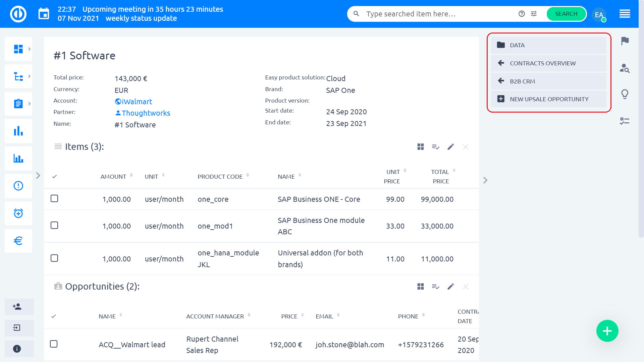Click the user search icon on right rail
This screenshot has width=644, height=362.
click(x=625, y=68)
